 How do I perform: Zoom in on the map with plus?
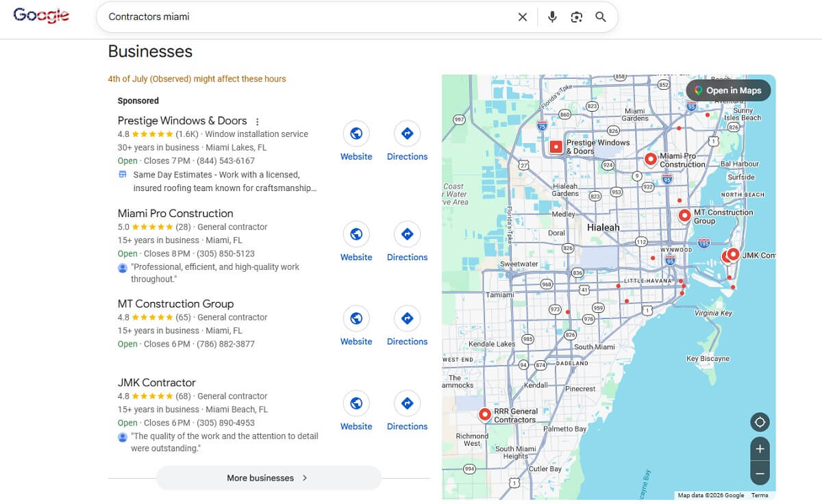click(x=760, y=449)
